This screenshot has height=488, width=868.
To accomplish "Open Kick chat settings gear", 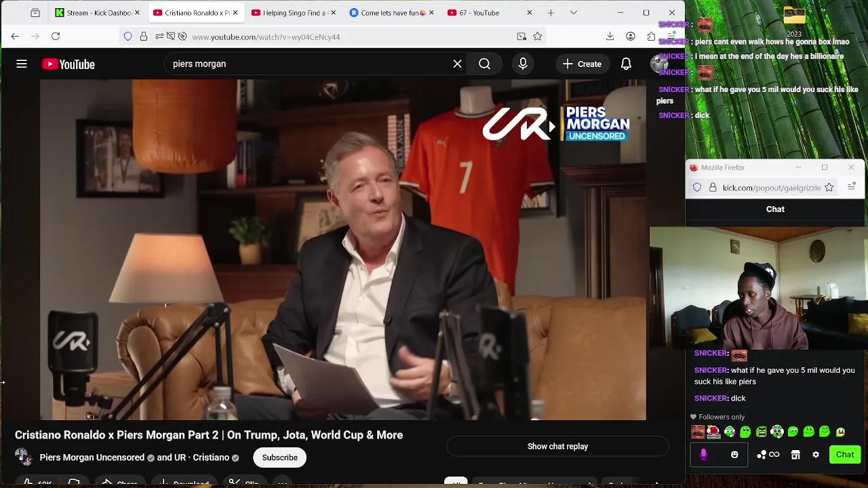I will click(x=816, y=455).
